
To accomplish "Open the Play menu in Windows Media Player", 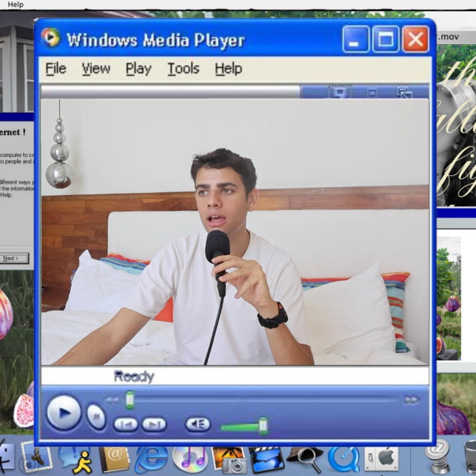I will tap(138, 68).
